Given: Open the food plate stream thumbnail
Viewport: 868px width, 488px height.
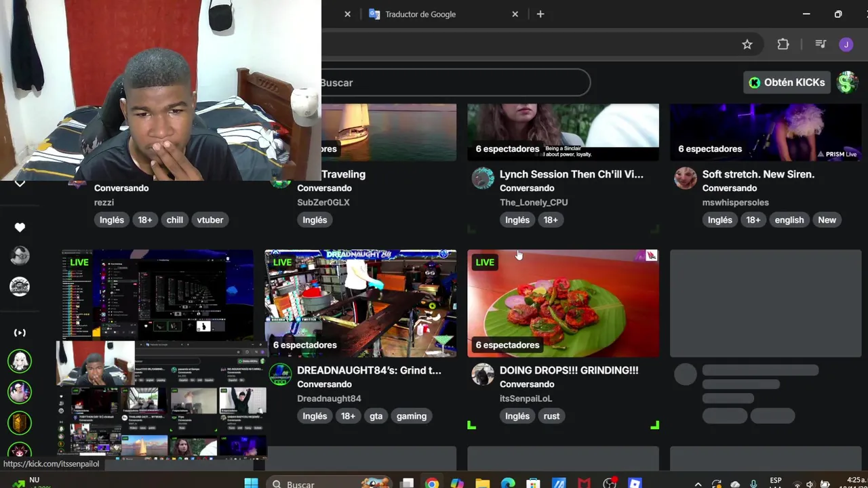Looking at the screenshot, I should coord(563,303).
